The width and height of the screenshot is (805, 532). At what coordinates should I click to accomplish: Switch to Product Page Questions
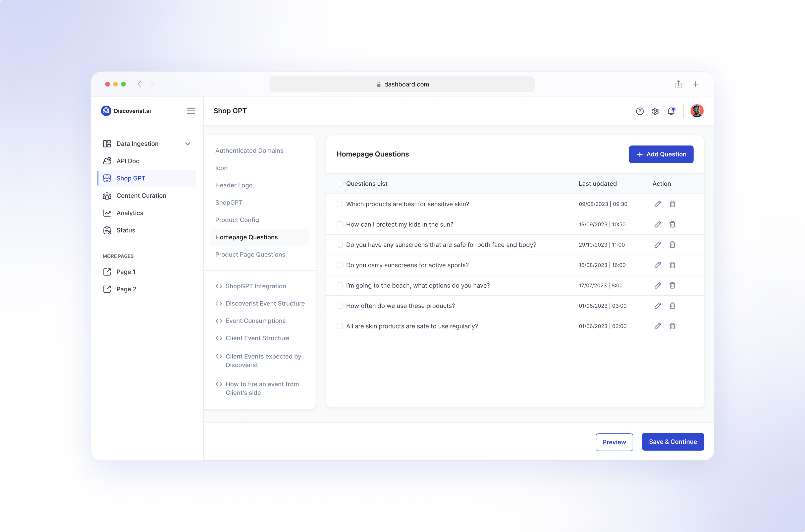(x=250, y=254)
